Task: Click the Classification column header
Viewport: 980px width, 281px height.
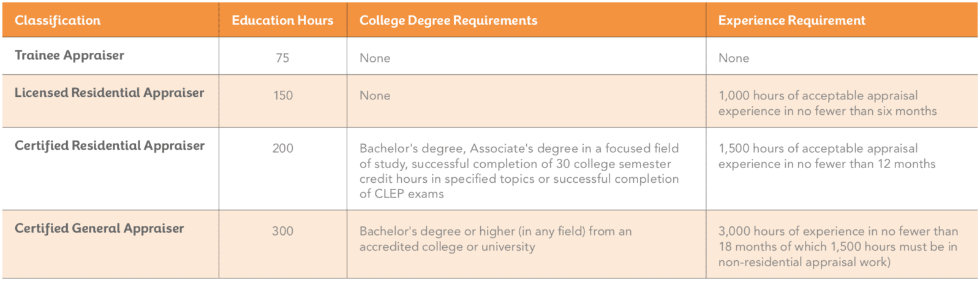Action: [x=58, y=20]
